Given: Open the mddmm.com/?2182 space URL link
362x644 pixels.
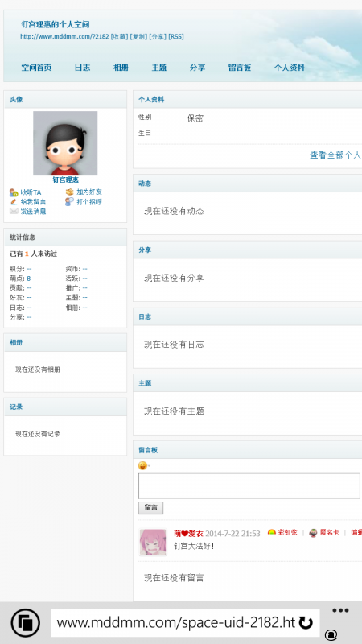Looking at the screenshot, I should pyautogui.click(x=65, y=36).
